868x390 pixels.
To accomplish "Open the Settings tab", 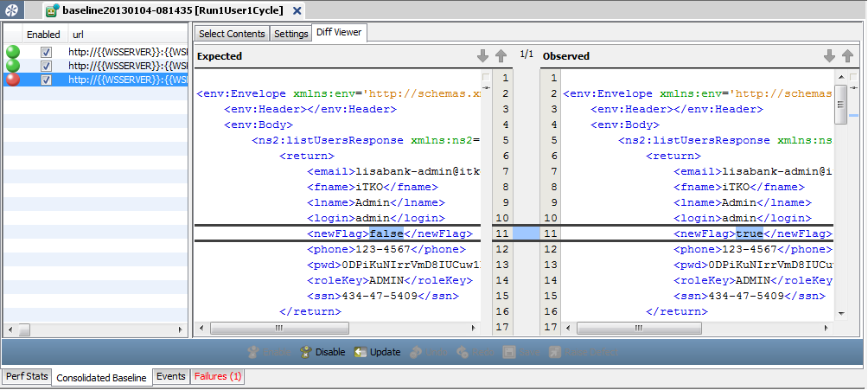I will tap(290, 34).
